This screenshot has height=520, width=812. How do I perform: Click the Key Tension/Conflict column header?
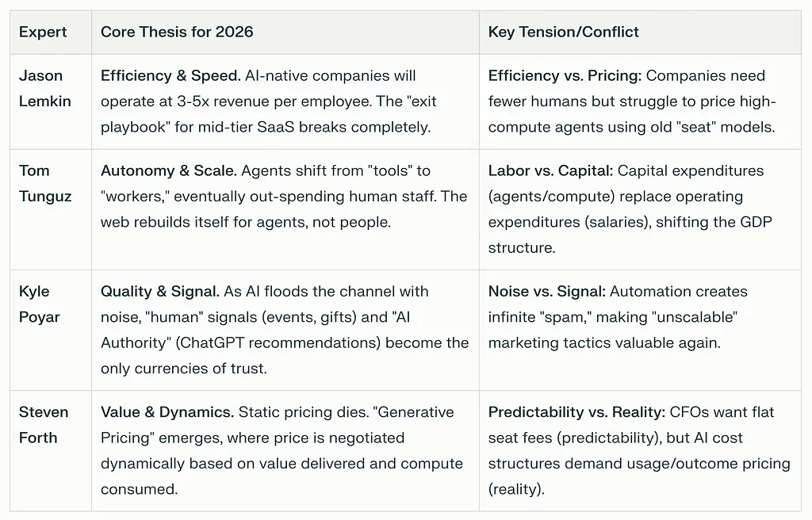click(563, 32)
